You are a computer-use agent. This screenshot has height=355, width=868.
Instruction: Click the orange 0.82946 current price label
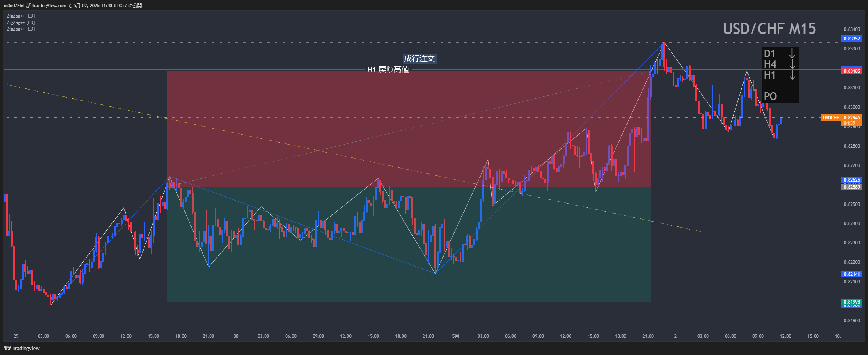click(x=852, y=118)
